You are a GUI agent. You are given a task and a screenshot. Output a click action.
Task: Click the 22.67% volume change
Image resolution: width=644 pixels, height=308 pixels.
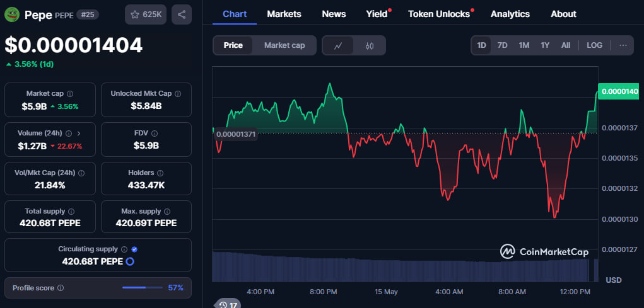coord(69,146)
